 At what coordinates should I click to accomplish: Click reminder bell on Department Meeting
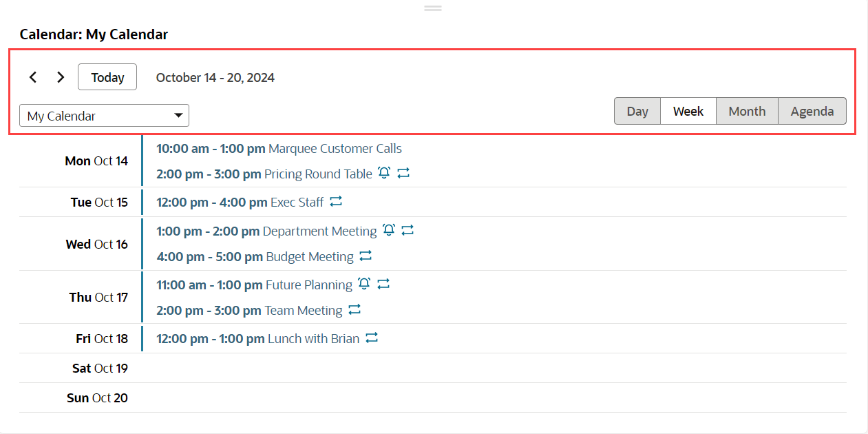pos(389,231)
